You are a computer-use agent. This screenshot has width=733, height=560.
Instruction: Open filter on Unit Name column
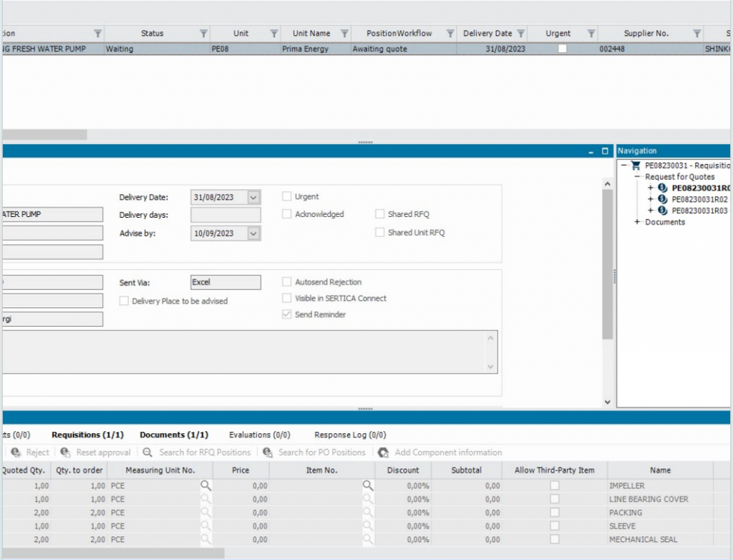[x=344, y=34]
